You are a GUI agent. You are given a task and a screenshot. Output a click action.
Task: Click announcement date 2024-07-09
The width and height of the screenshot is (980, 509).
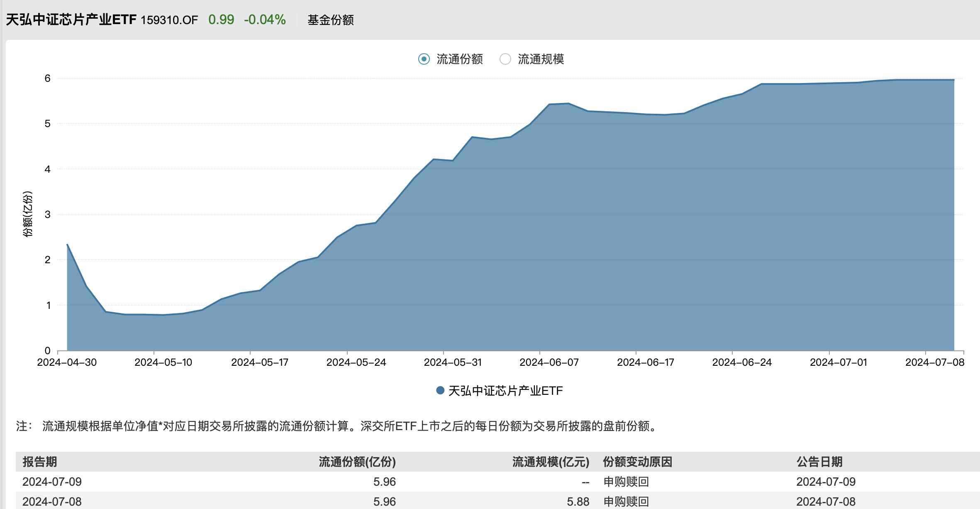pyautogui.click(x=826, y=482)
